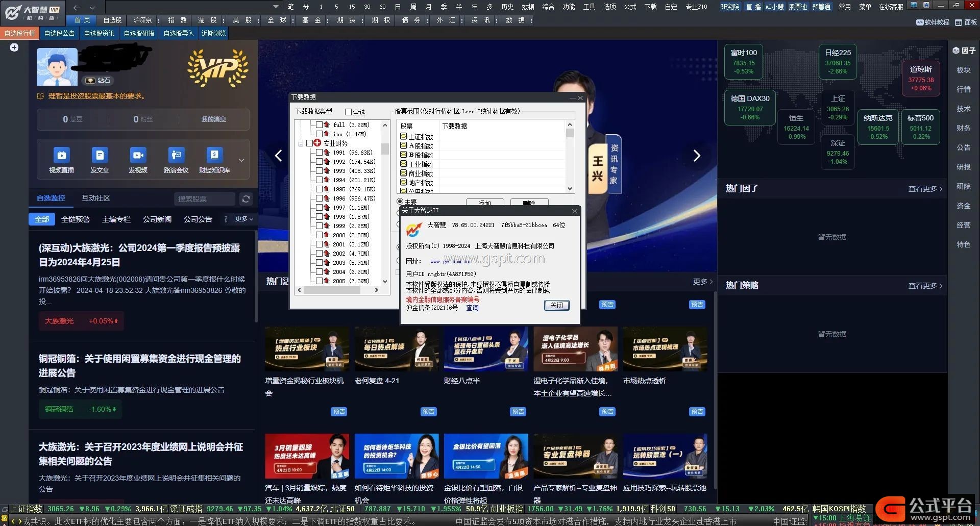Tick the 1991 (96.63K) checkbox

319,153
